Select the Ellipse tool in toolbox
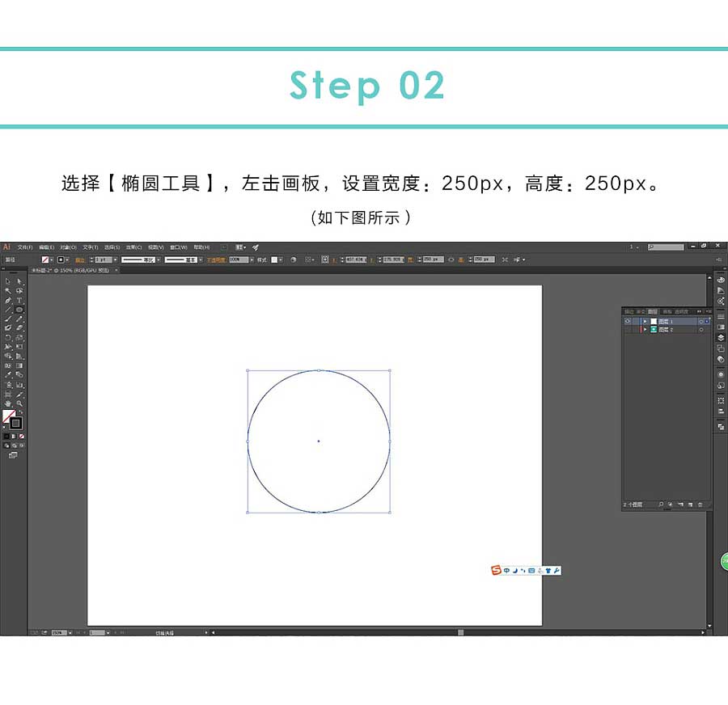This screenshot has height=705, width=728. 19,310
